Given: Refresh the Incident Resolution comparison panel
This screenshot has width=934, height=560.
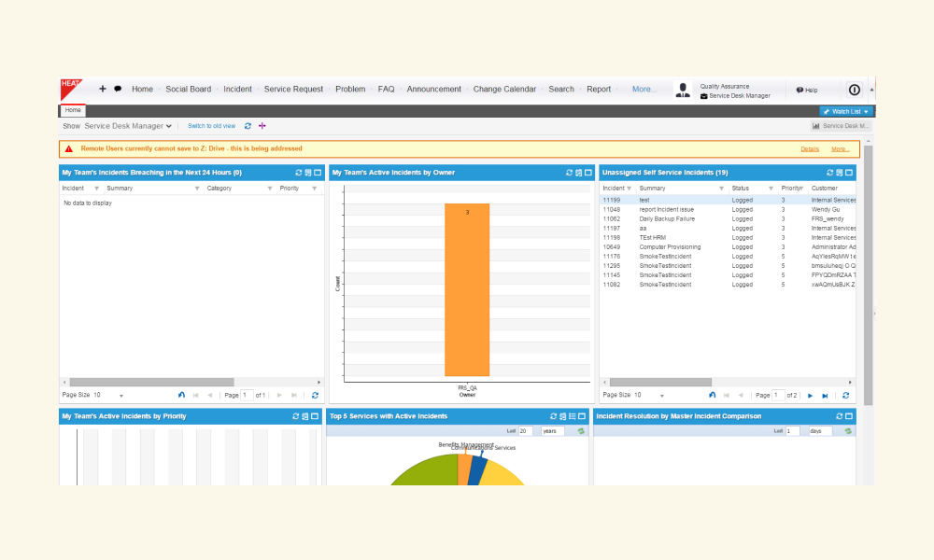Looking at the screenshot, I should tap(840, 416).
